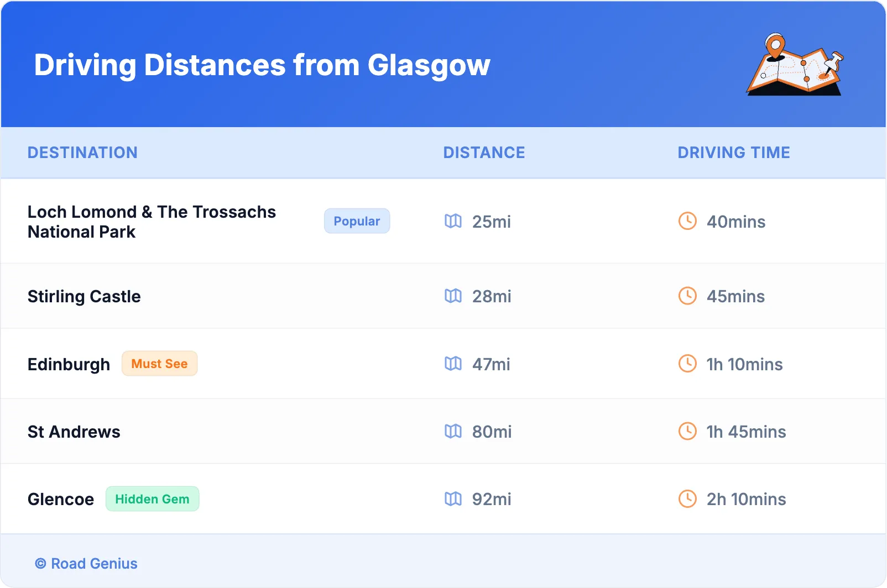This screenshot has width=887, height=588.
Task: Select the Stirling Castle destination
Action: pyautogui.click(x=84, y=297)
